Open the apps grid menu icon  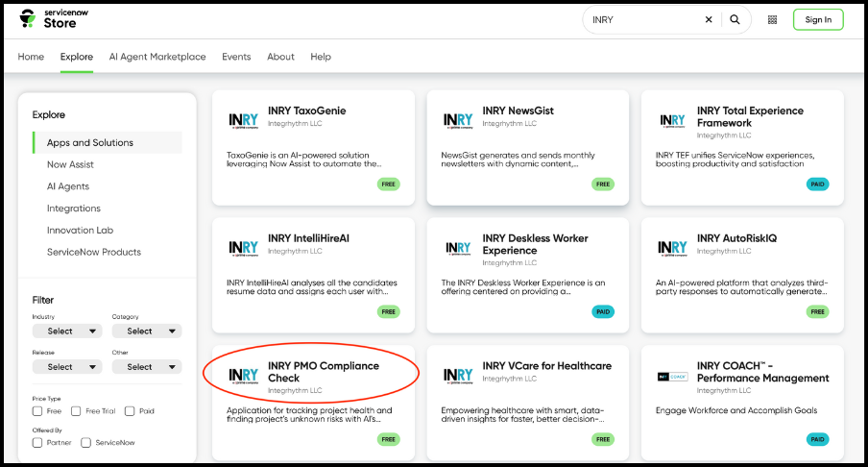[772, 20]
